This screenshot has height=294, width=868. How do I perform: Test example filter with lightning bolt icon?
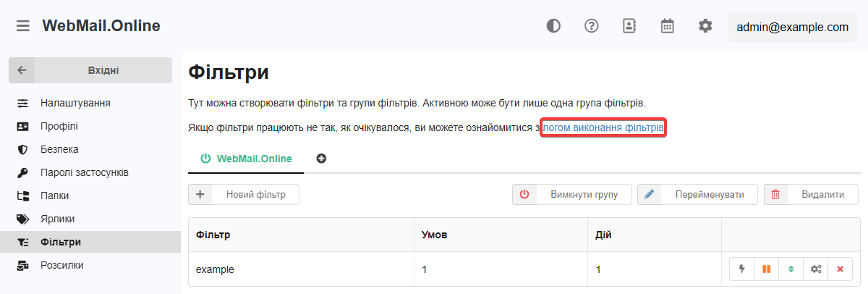click(741, 269)
